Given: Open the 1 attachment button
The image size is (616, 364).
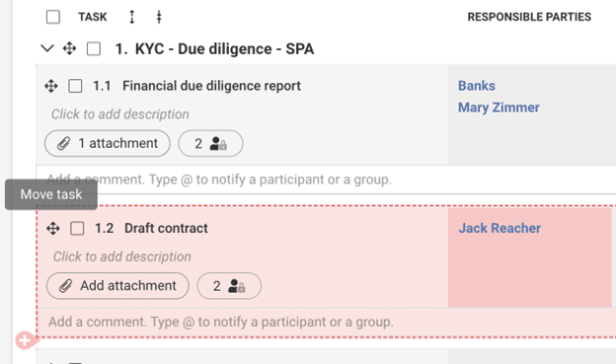Looking at the screenshot, I should click(x=108, y=143).
